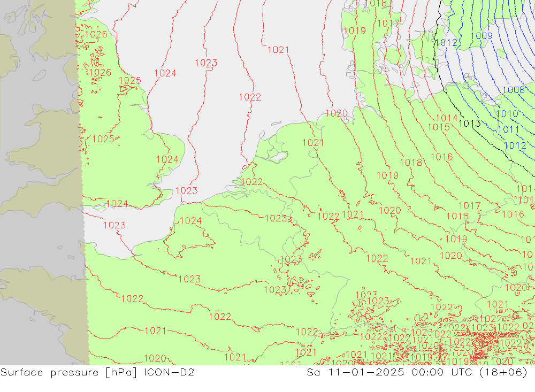Viewport: 535px width, 392px height.
Task: Click the 'Surface pressure [hPa]' caption text
Action: (69, 372)
